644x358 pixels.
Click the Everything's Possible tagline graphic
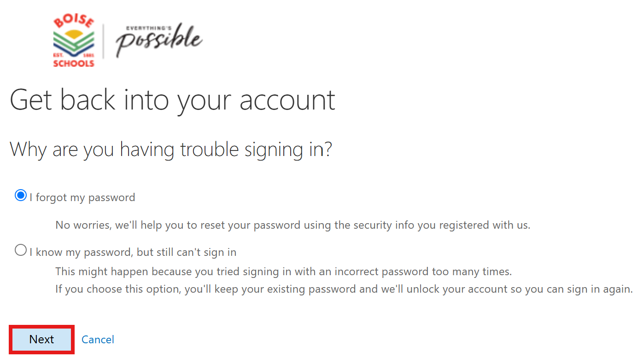coord(159,40)
